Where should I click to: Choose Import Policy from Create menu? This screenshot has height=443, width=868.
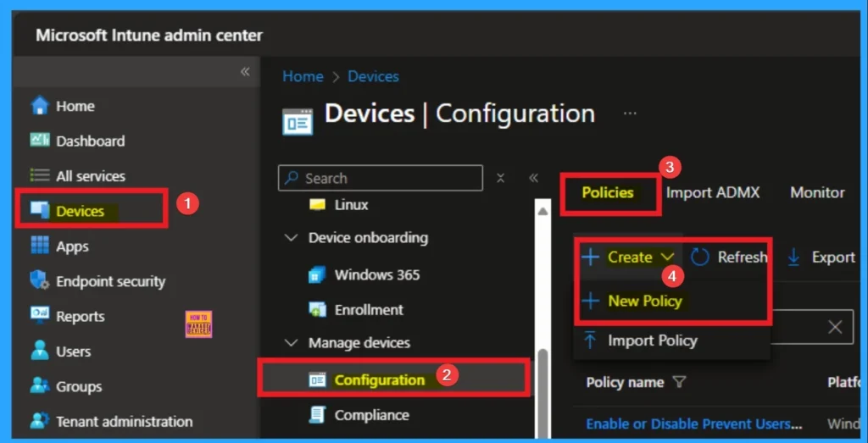(x=652, y=341)
